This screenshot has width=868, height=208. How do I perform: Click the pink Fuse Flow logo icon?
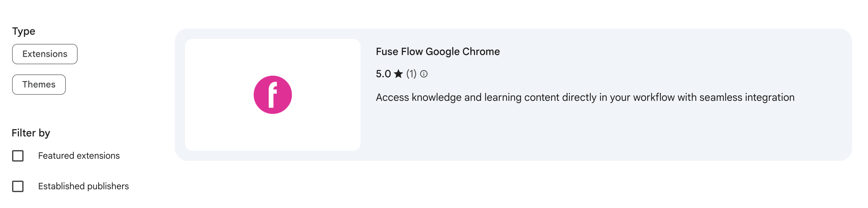click(272, 95)
